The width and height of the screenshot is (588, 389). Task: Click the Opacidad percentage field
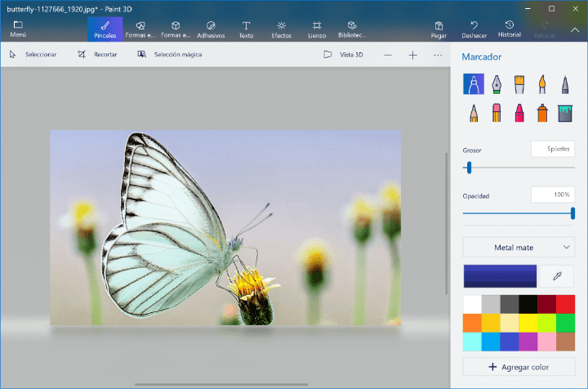553,194
